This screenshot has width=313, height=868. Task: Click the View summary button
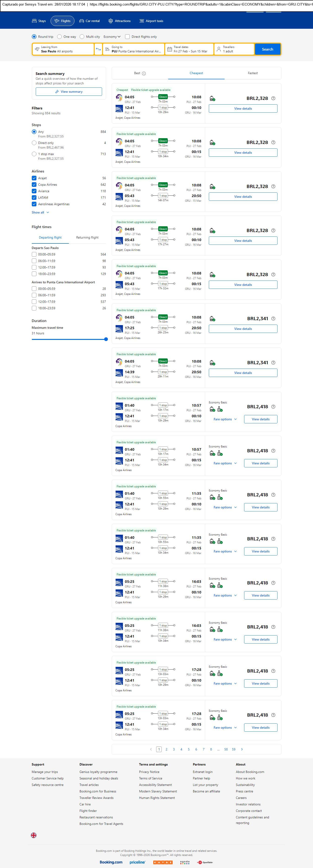(x=69, y=92)
